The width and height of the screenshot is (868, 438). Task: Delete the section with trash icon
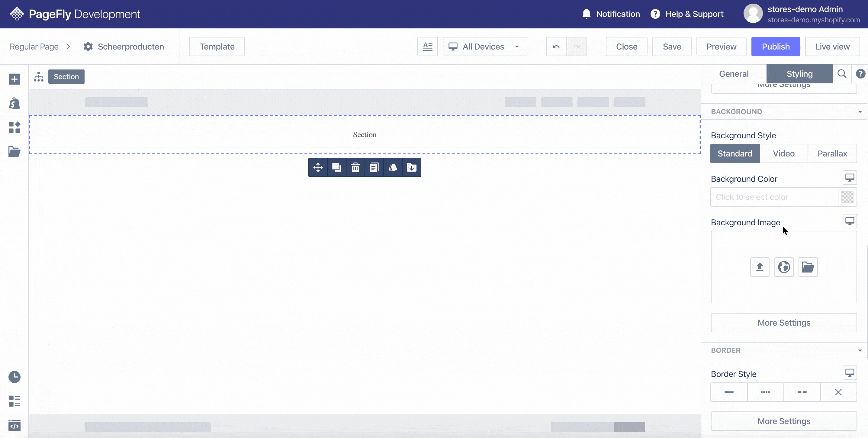click(x=355, y=167)
